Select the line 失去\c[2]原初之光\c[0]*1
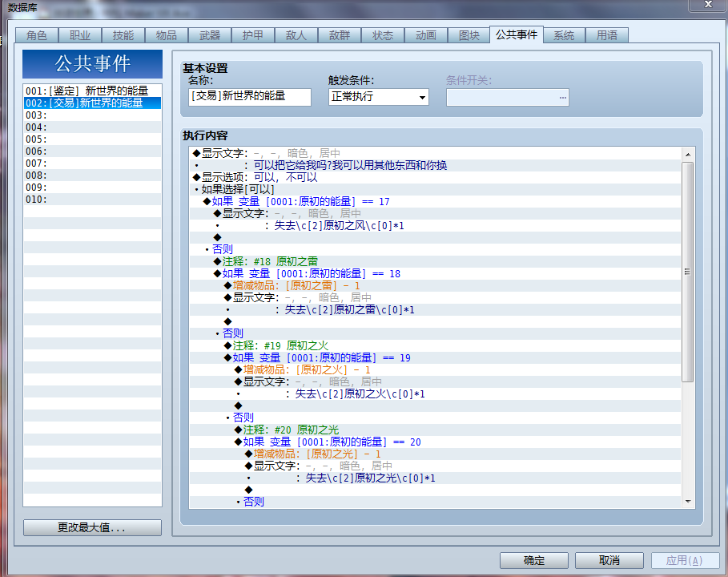The image size is (728, 577). click(435, 478)
